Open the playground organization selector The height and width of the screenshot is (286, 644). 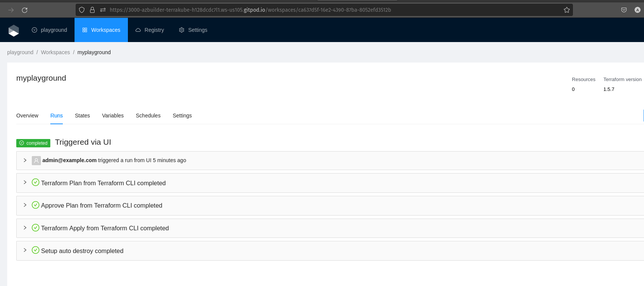(x=50, y=30)
